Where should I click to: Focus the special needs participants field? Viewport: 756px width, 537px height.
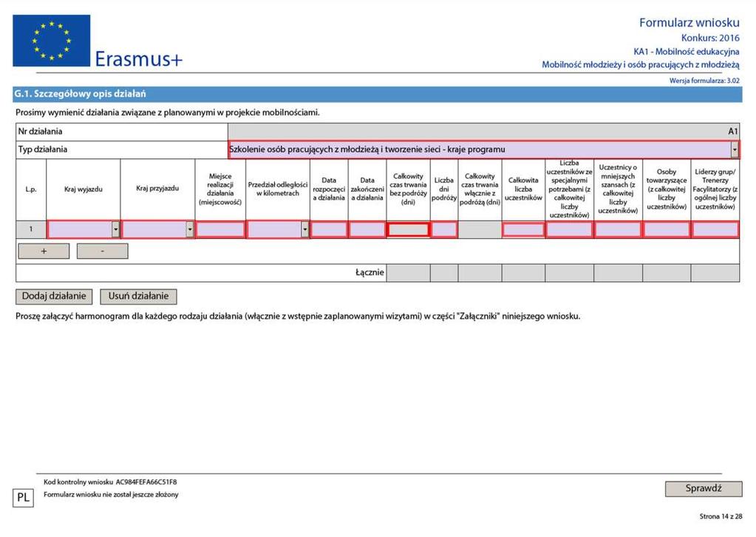(570, 229)
